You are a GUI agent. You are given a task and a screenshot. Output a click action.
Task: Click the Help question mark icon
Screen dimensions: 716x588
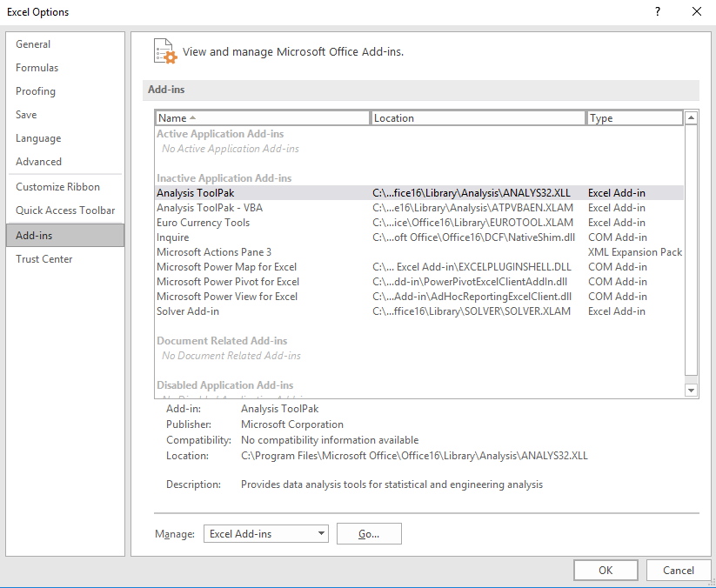[x=656, y=11]
